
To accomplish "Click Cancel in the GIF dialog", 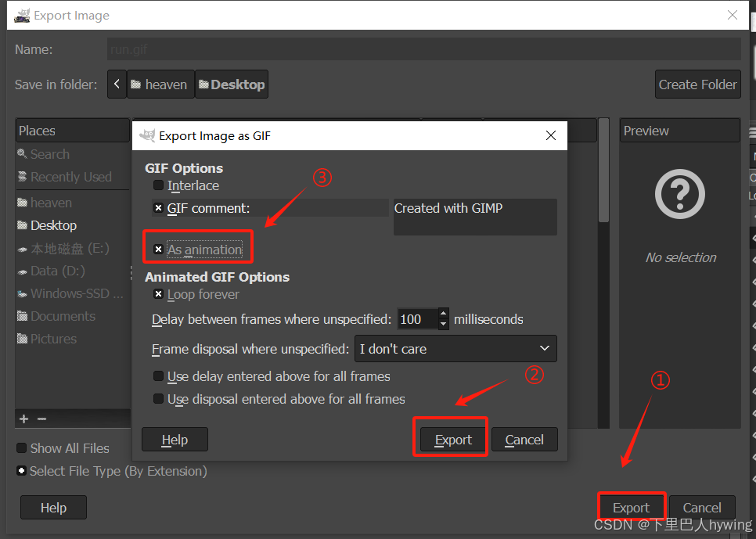I will click(524, 439).
